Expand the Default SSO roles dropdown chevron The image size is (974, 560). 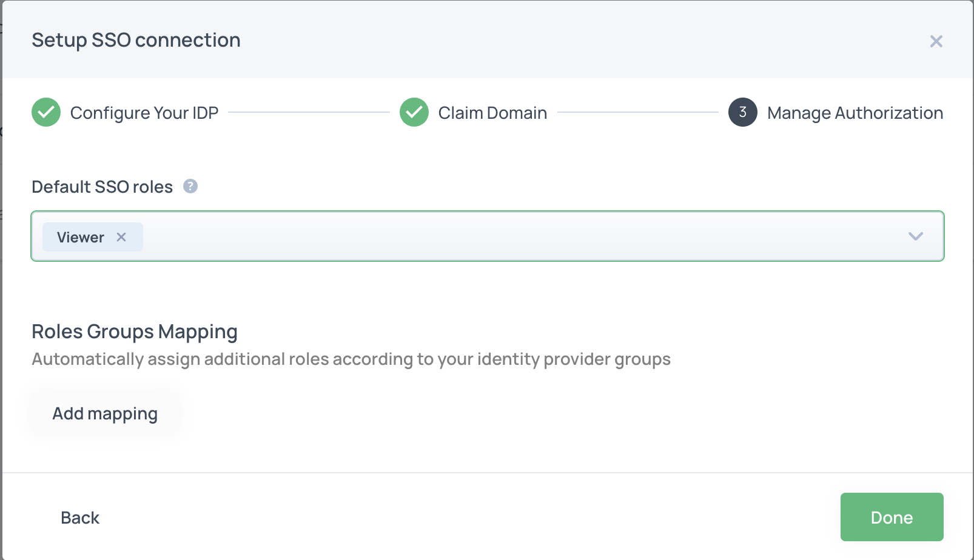tap(915, 236)
